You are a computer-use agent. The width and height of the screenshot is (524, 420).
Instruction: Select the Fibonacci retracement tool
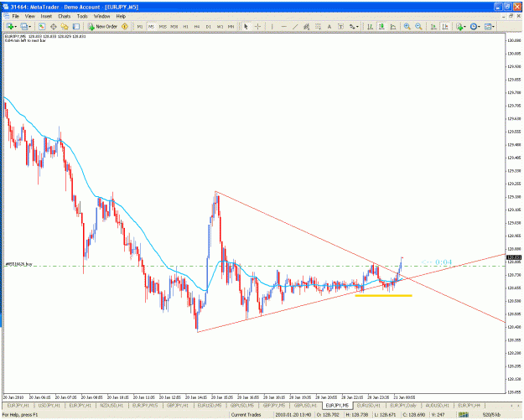pos(318,26)
